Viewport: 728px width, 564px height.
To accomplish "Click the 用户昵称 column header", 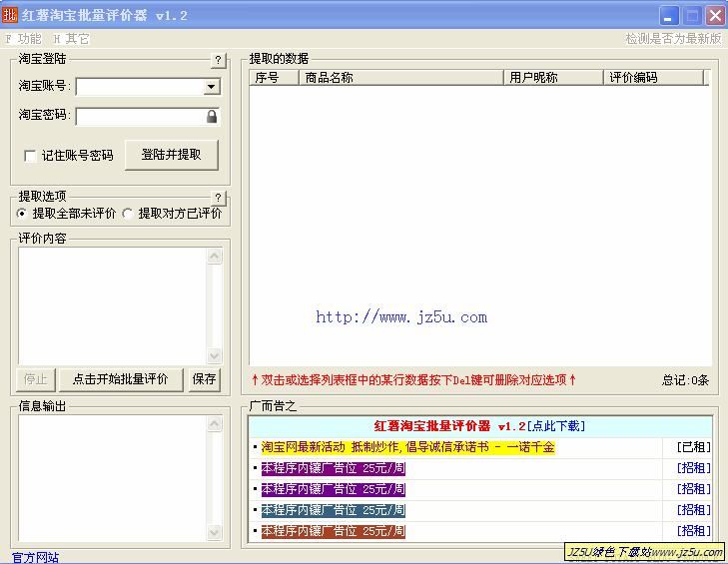I will coord(554,78).
